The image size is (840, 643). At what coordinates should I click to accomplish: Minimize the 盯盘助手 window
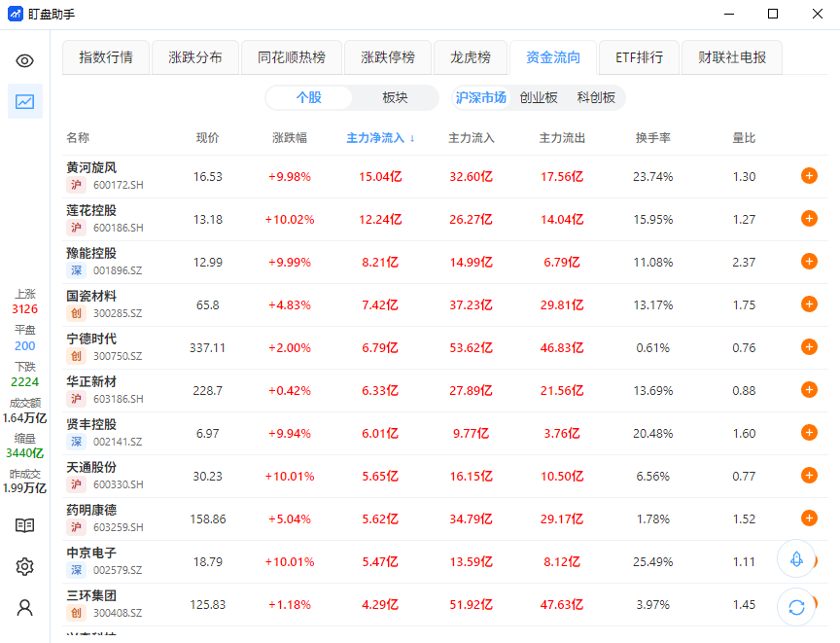pos(729,14)
